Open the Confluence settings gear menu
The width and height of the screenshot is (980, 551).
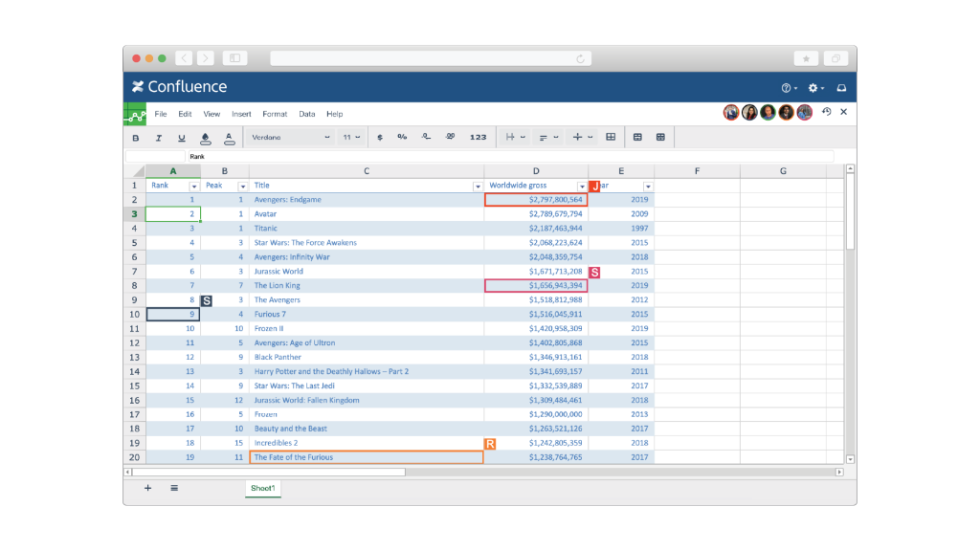pyautogui.click(x=815, y=88)
